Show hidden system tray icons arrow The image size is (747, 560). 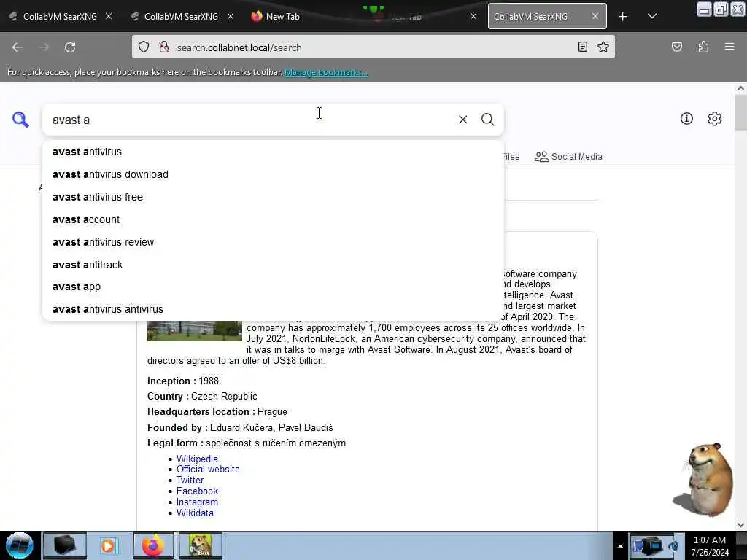[x=620, y=546]
